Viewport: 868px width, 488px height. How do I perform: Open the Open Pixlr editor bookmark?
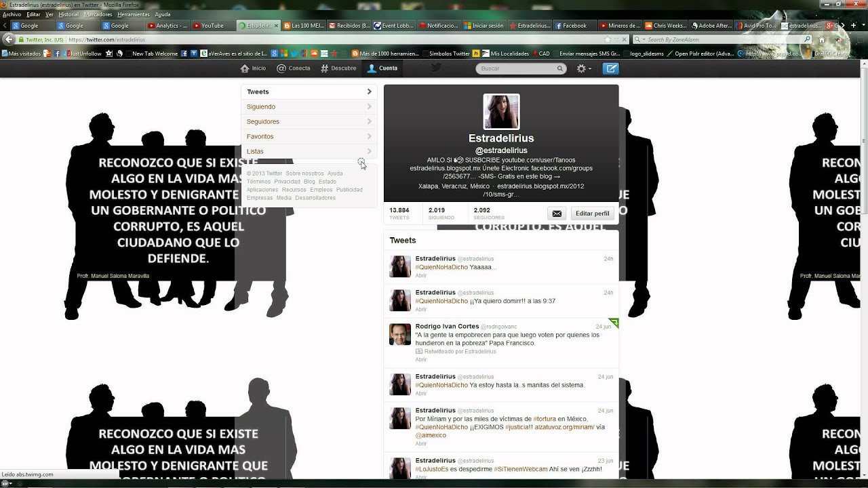[701, 54]
